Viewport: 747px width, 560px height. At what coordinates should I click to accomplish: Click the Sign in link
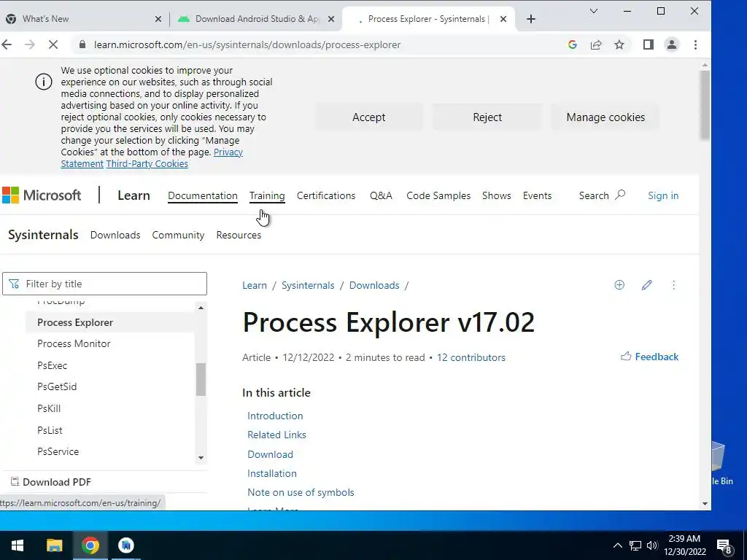point(663,195)
